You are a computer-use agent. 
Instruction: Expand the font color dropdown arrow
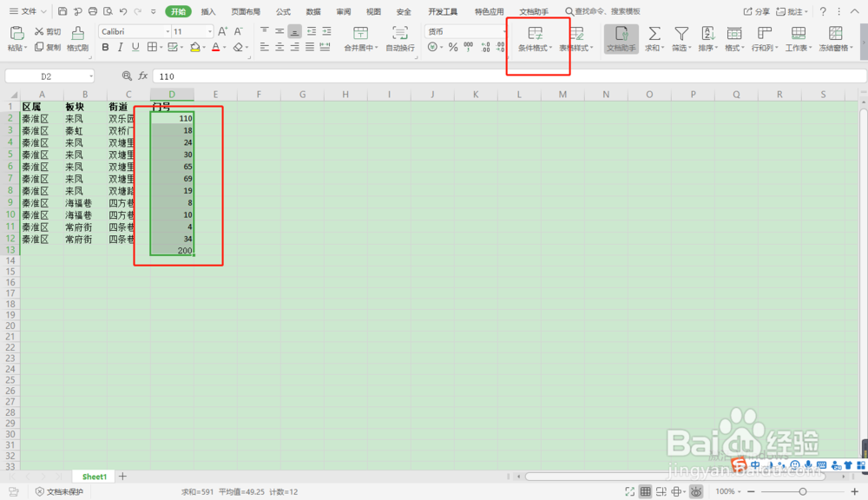point(224,47)
